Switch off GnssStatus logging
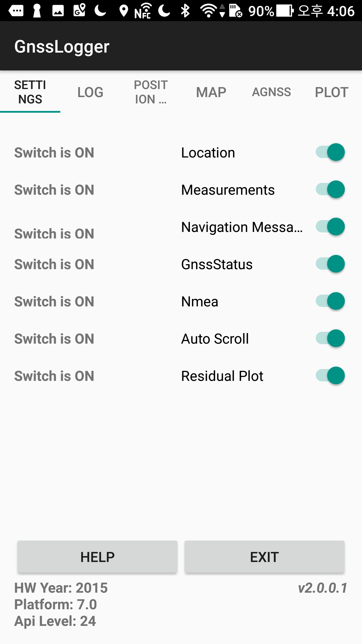The width and height of the screenshot is (362, 644). point(330,264)
